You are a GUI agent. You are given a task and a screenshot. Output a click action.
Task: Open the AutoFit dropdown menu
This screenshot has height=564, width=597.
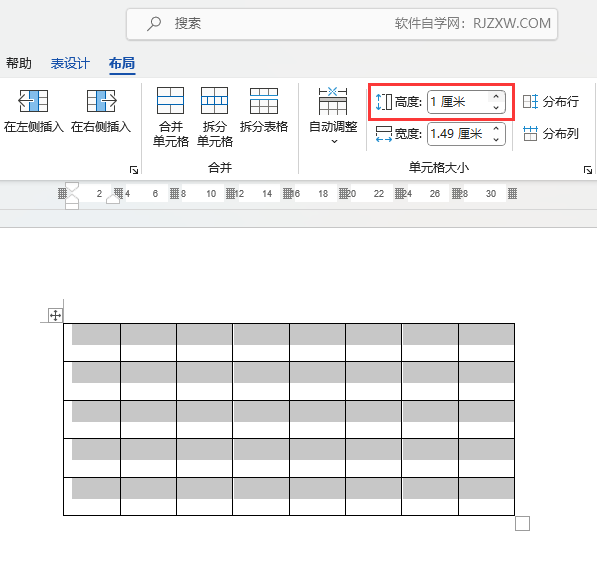pyautogui.click(x=334, y=141)
